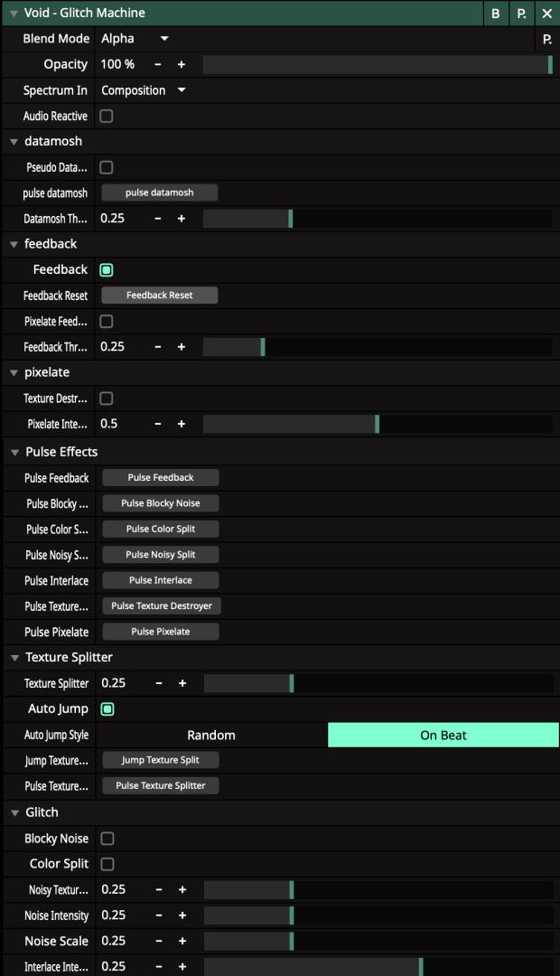
Task: Decrease Noisy Texture value with minus
Action: pyautogui.click(x=159, y=889)
